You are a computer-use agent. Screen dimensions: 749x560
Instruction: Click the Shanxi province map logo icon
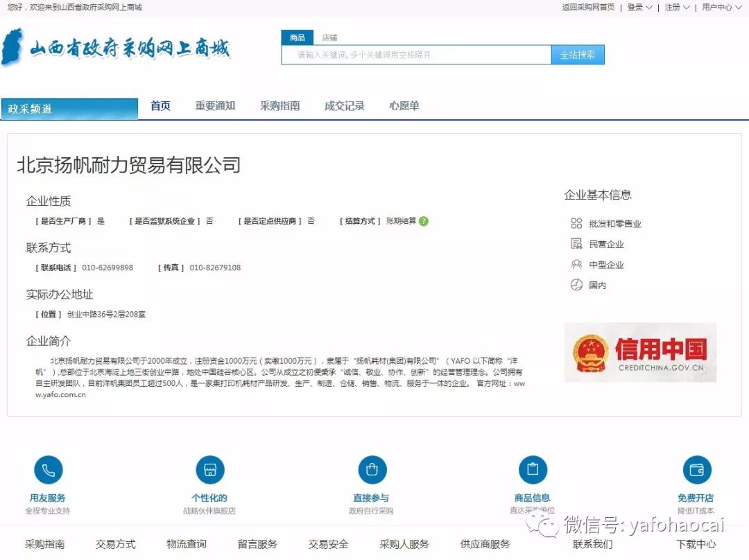tap(13, 46)
